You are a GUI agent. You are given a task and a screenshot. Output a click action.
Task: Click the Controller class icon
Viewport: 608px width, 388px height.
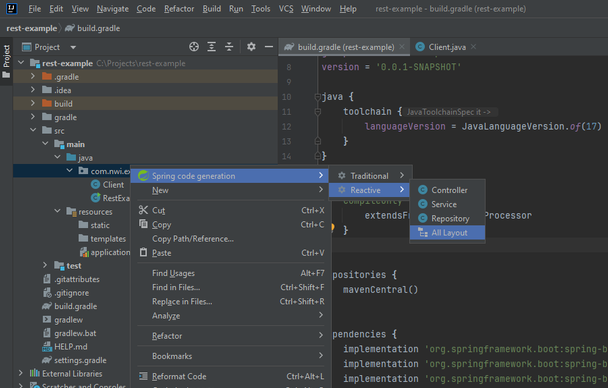[423, 190]
